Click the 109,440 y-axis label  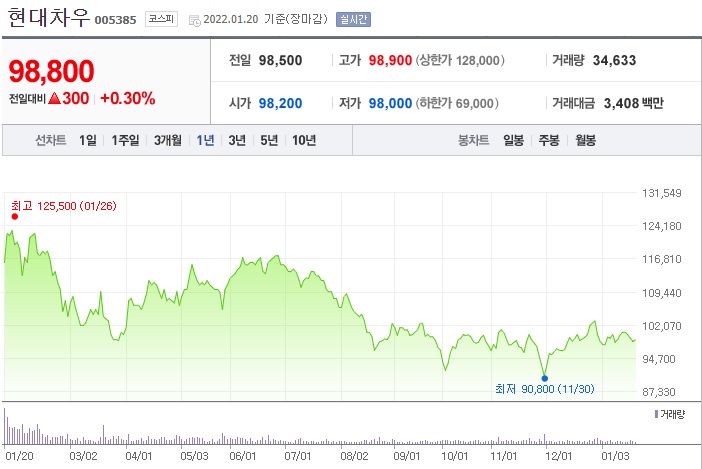click(662, 293)
